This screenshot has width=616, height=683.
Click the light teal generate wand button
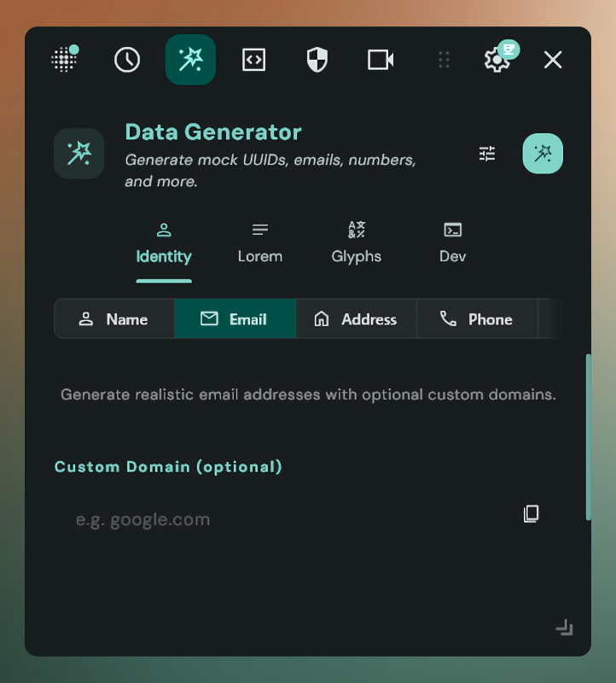point(543,154)
